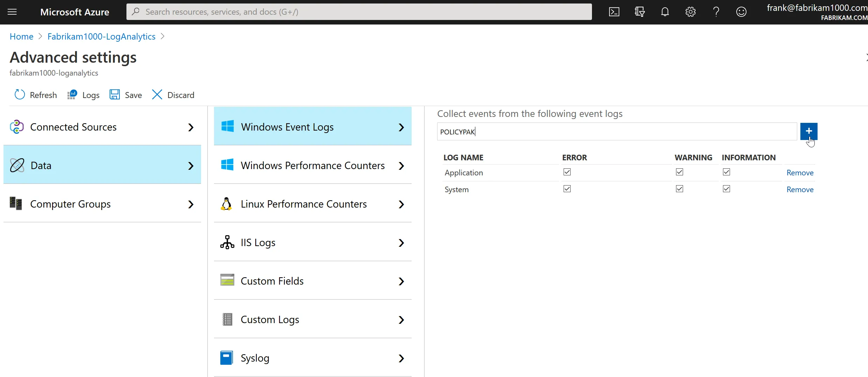Screen dimensions: 868x377
Task: Expand Windows Performance Counters
Action: (312, 166)
